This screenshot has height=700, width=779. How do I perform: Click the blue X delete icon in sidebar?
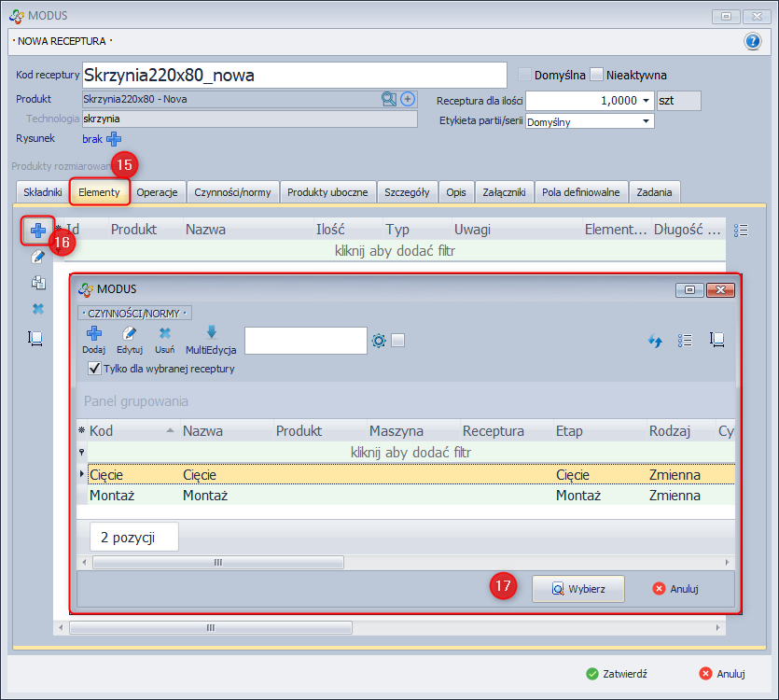tap(38, 309)
